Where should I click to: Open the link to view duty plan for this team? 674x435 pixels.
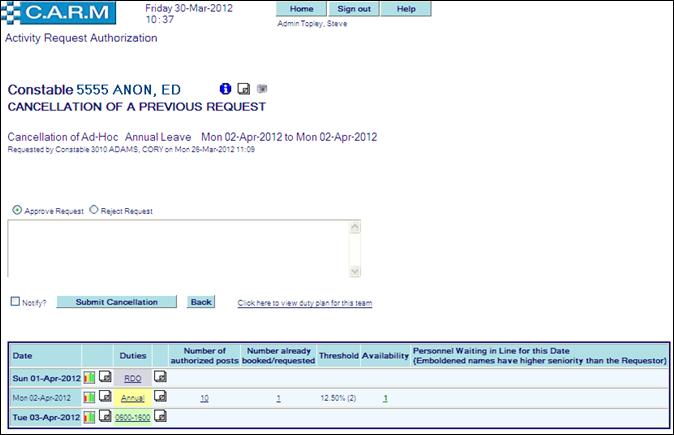(x=305, y=303)
